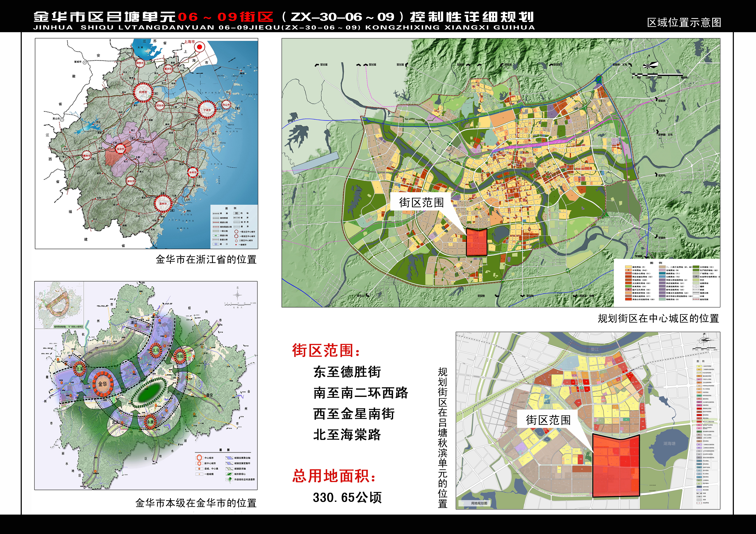Click the 金华市本级在金华市的位置 caption
The width and height of the screenshot is (756, 534).
196,503
